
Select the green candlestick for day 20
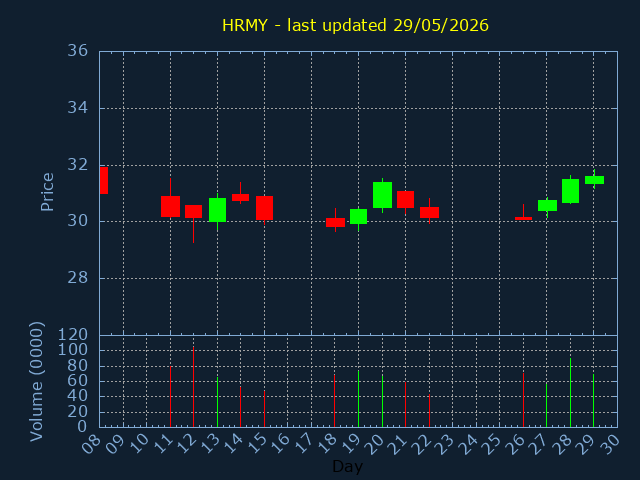[382, 195]
